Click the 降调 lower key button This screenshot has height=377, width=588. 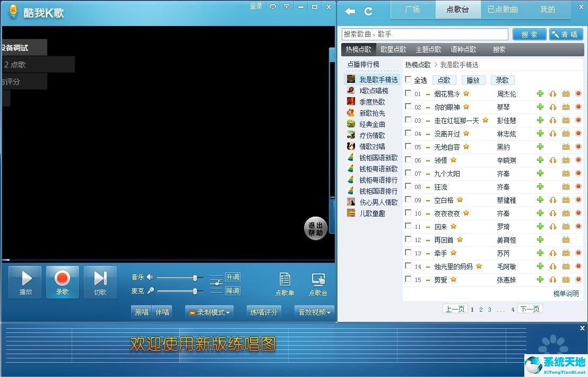pyautogui.click(x=232, y=290)
